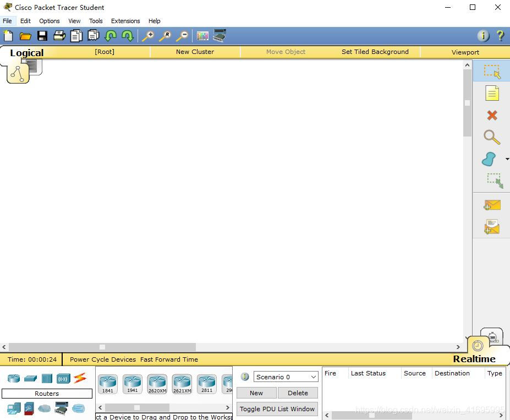Zoom in with the plus magnifier

coord(148,36)
